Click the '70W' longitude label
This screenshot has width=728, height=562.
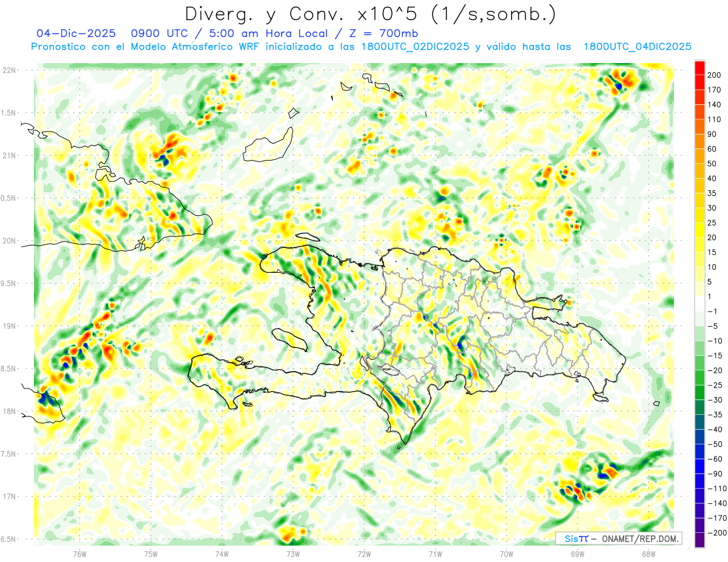pyautogui.click(x=507, y=554)
